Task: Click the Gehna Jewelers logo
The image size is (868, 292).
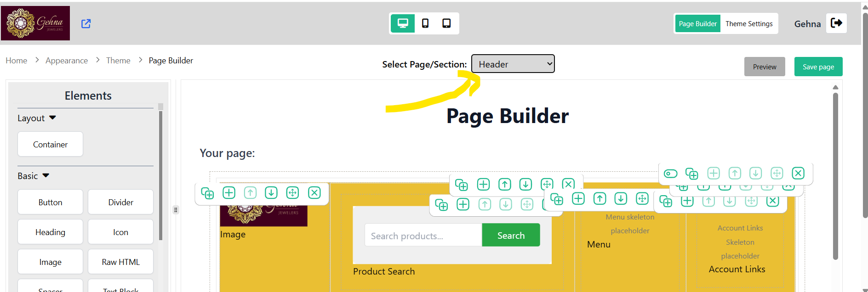Action: 35,23
